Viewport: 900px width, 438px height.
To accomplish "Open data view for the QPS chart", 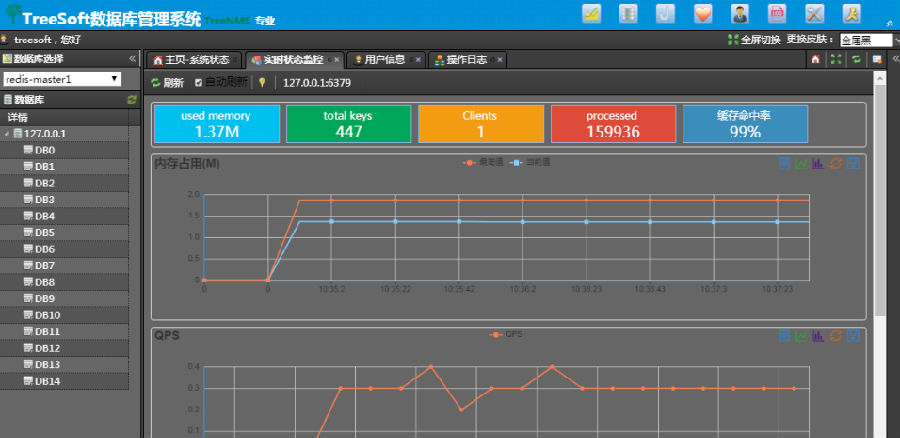I will click(x=784, y=335).
